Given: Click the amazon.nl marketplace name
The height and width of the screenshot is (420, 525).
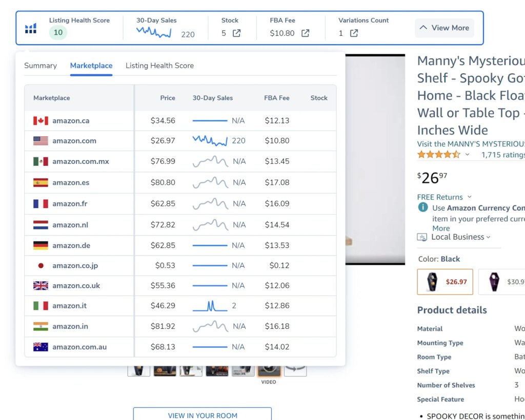Looking at the screenshot, I should pyautogui.click(x=70, y=225).
